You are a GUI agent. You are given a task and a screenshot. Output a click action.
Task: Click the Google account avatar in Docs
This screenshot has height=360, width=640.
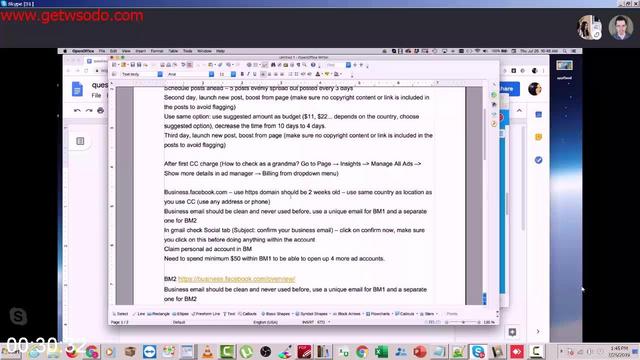[x=535, y=89]
